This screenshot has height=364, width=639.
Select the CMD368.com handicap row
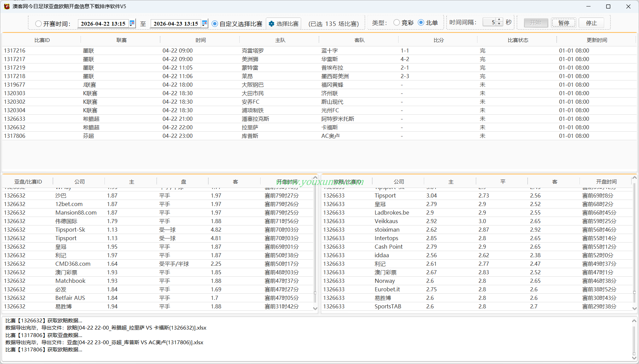click(158, 264)
